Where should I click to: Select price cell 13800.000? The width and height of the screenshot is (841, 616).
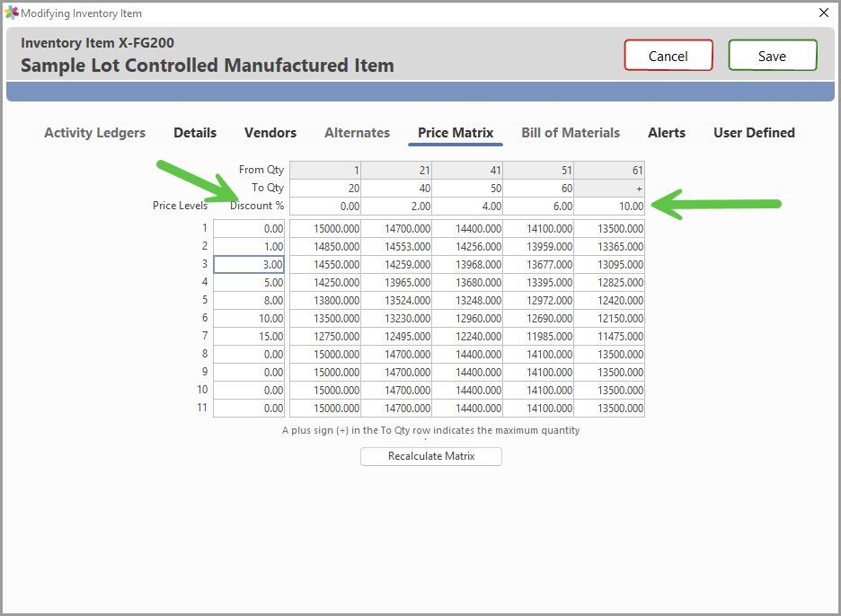pyautogui.click(x=325, y=300)
